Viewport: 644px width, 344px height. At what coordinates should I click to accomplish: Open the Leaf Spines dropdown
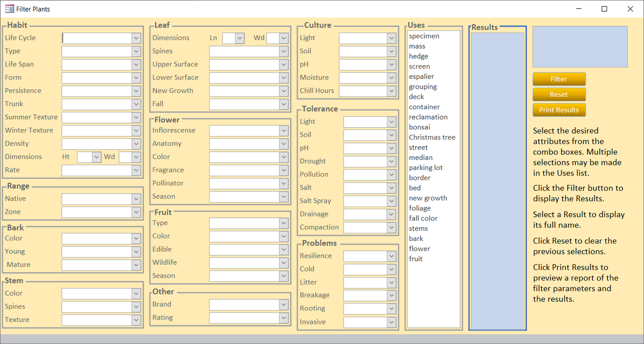click(x=284, y=51)
